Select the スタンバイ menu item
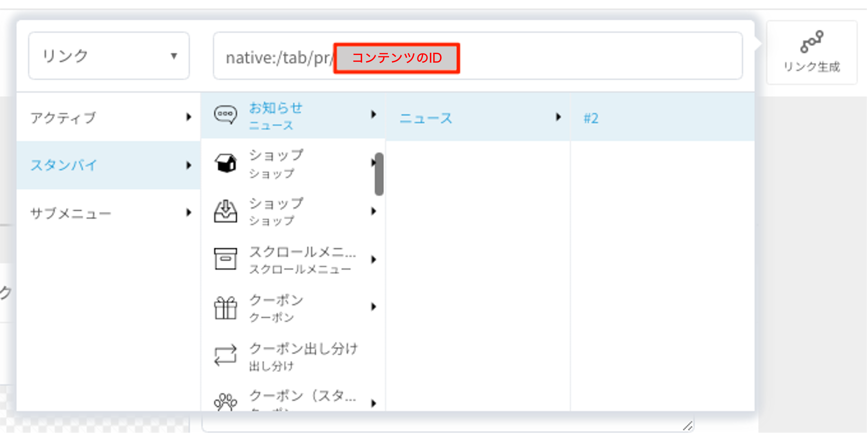This screenshot has width=868, height=433. [108, 165]
